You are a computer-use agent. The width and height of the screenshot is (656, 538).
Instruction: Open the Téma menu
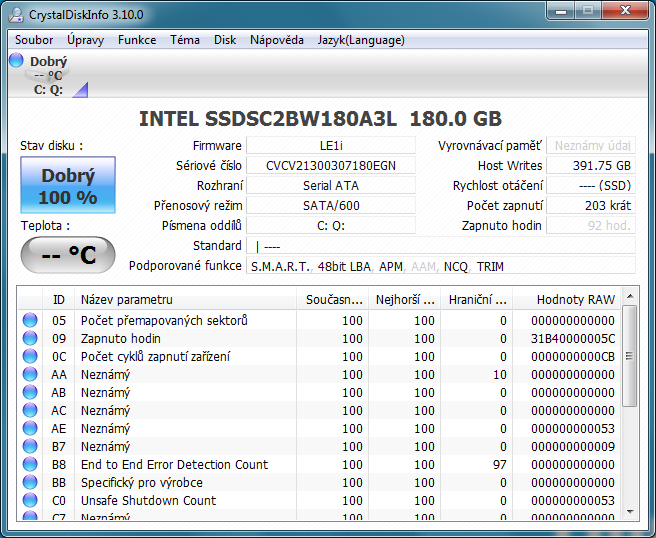tap(184, 40)
